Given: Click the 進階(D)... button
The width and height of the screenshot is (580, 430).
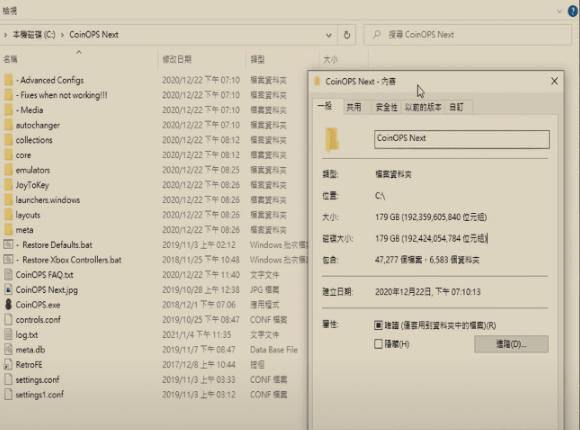Looking at the screenshot, I should 511,344.
